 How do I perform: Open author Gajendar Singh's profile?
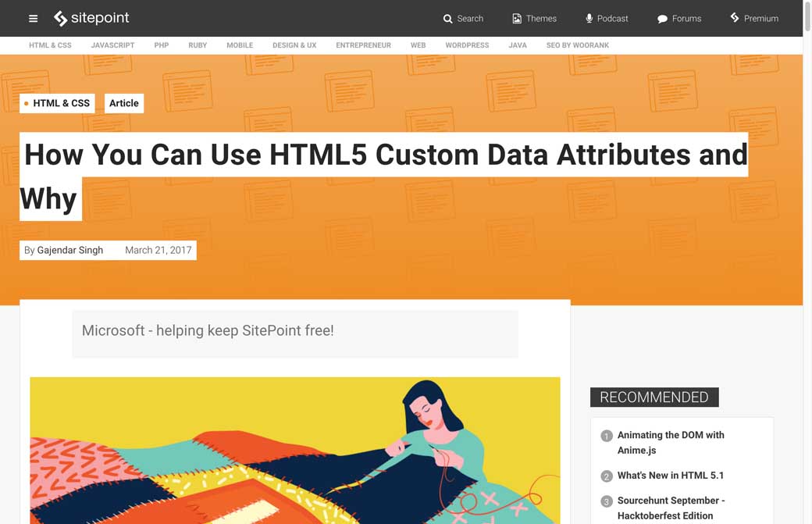pos(70,250)
